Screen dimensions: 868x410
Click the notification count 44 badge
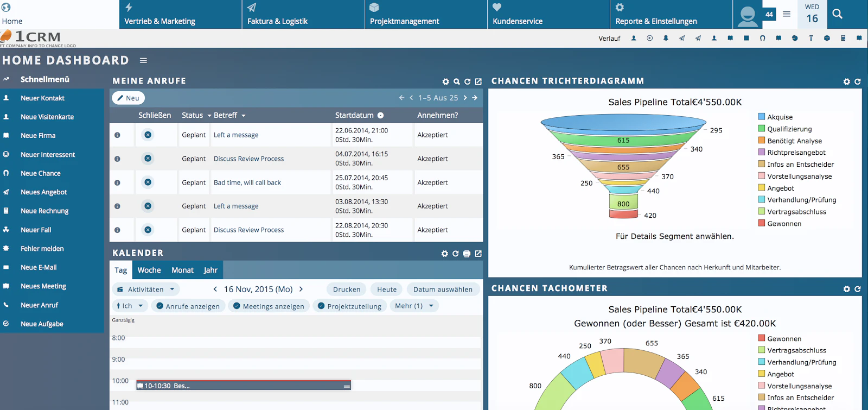[x=769, y=15]
